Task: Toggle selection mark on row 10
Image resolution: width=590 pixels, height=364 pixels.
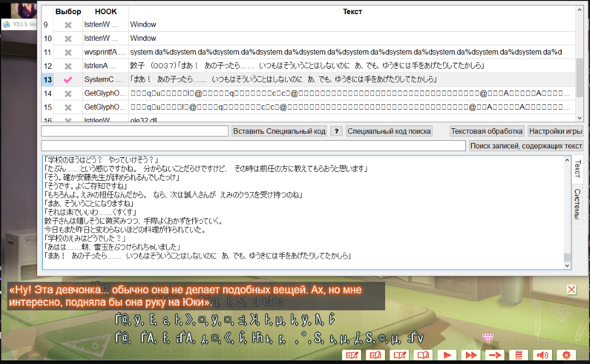Action: [x=68, y=38]
